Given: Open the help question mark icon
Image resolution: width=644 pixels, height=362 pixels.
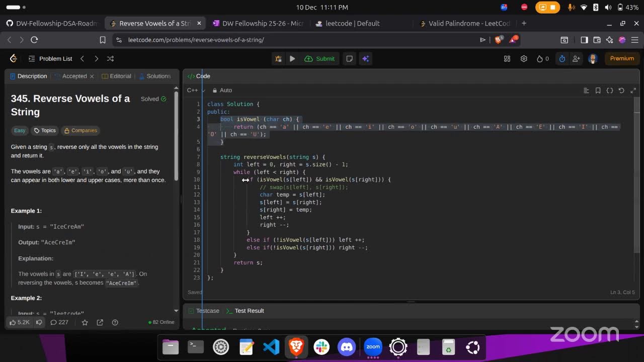Looking at the screenshot, I should [x=115, y=322].
